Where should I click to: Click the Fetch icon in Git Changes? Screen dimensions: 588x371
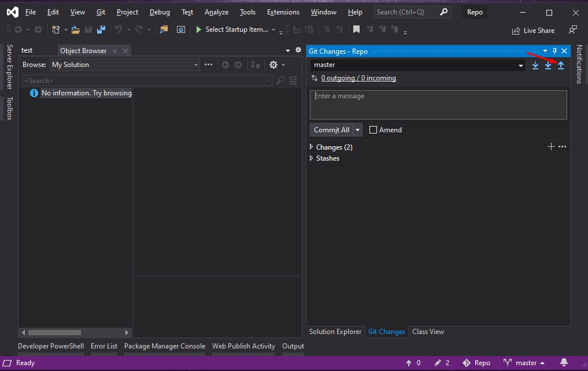pyautogui.click(x=534, y=65)
